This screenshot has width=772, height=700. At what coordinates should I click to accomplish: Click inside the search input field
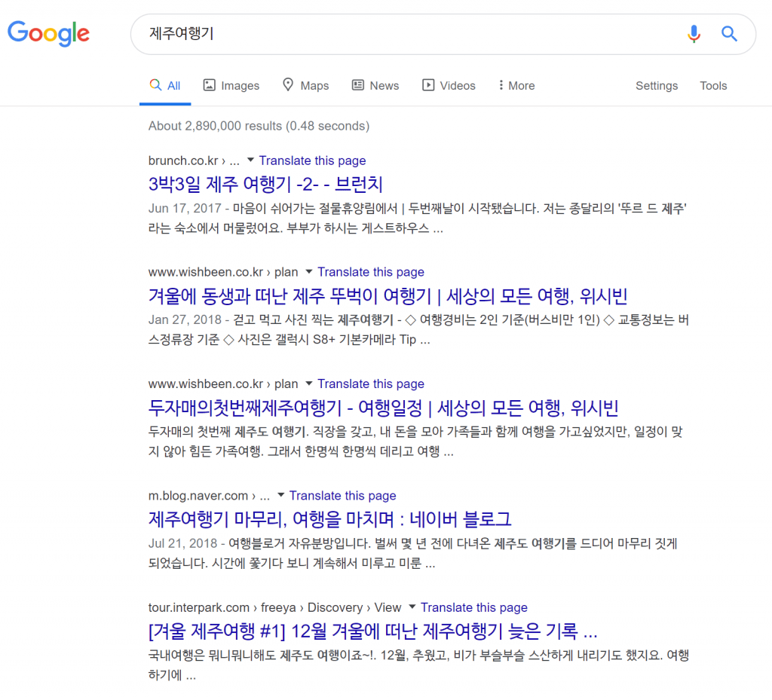point(407,34)
